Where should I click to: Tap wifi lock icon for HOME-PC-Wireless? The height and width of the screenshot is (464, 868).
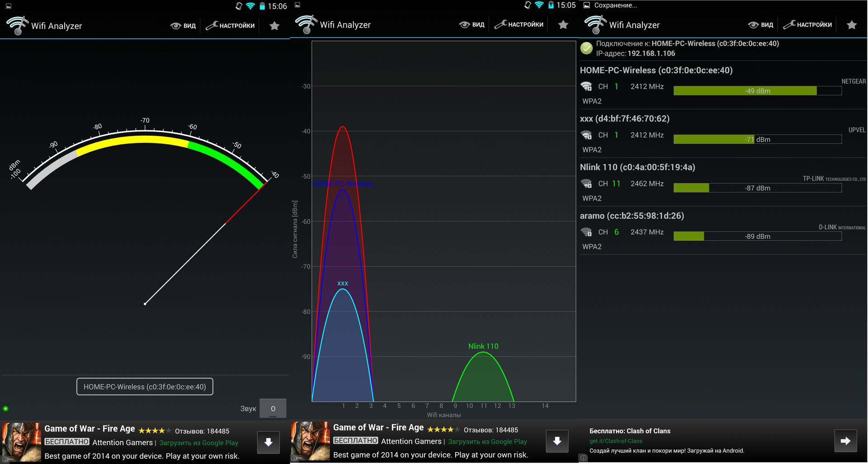tap(587, 86)
